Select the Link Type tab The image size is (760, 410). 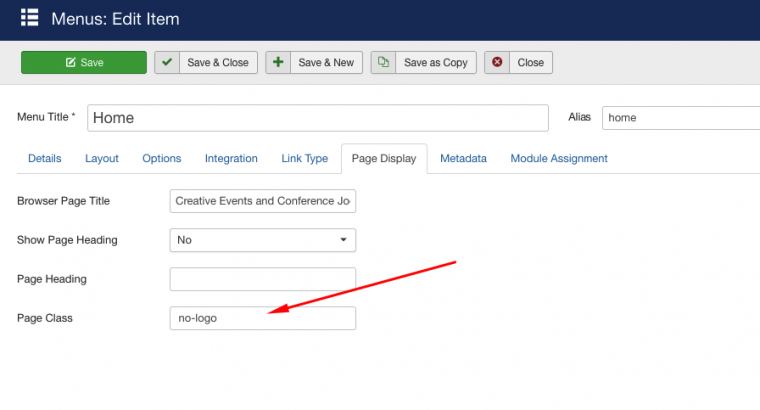tap(304, 158)
